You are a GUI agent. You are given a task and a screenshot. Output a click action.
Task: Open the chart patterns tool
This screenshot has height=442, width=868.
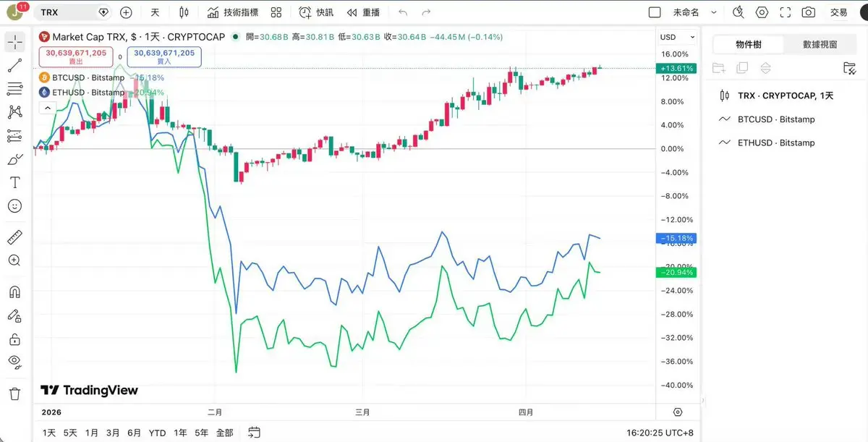click(14, 112)
